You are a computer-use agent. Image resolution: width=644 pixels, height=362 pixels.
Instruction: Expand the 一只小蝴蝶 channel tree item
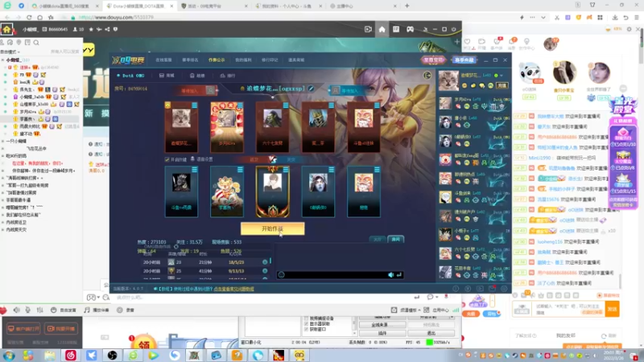(x=15, y=141)
